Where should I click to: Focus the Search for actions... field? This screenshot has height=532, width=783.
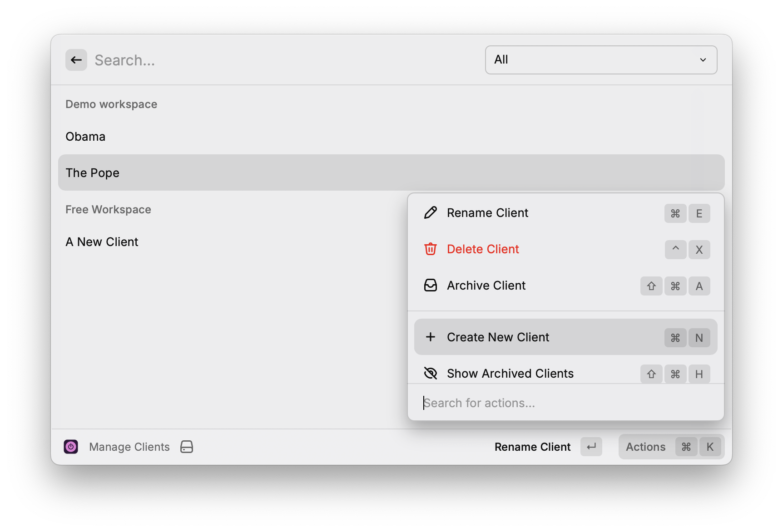coord(566,403)
